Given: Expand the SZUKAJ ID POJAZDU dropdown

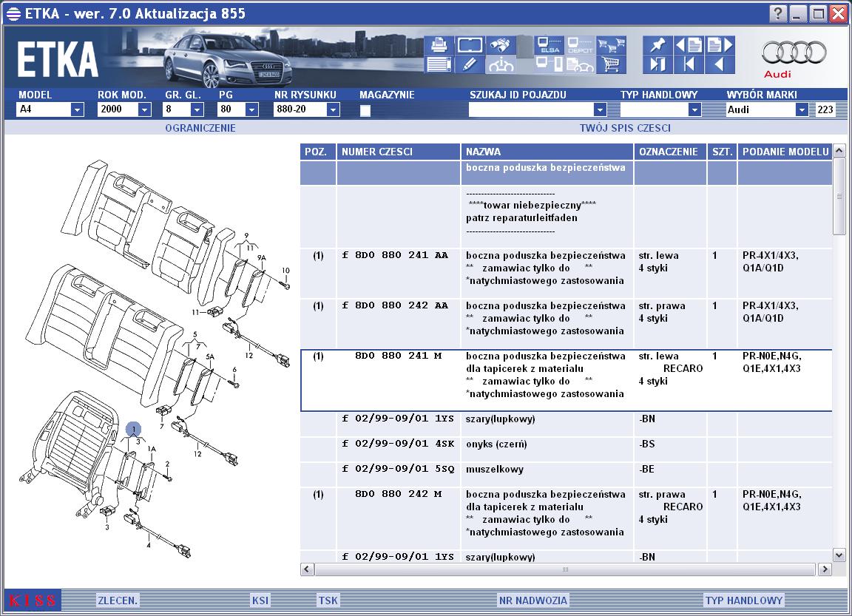Looking at the screenshot, I should pos(599,109).
